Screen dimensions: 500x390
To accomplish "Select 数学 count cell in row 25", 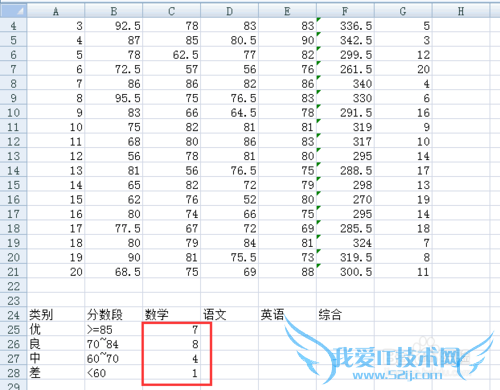I will coord(171,329).
